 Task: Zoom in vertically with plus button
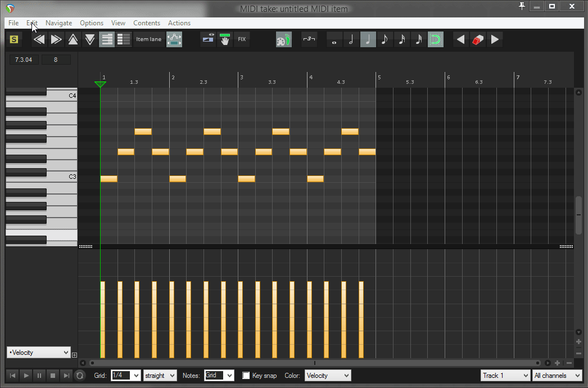[x=578, y=342]
